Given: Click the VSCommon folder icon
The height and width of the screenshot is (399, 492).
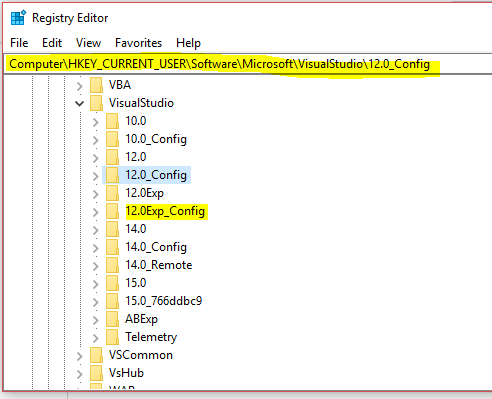Looking at the screenshot, I should (96, 355).
